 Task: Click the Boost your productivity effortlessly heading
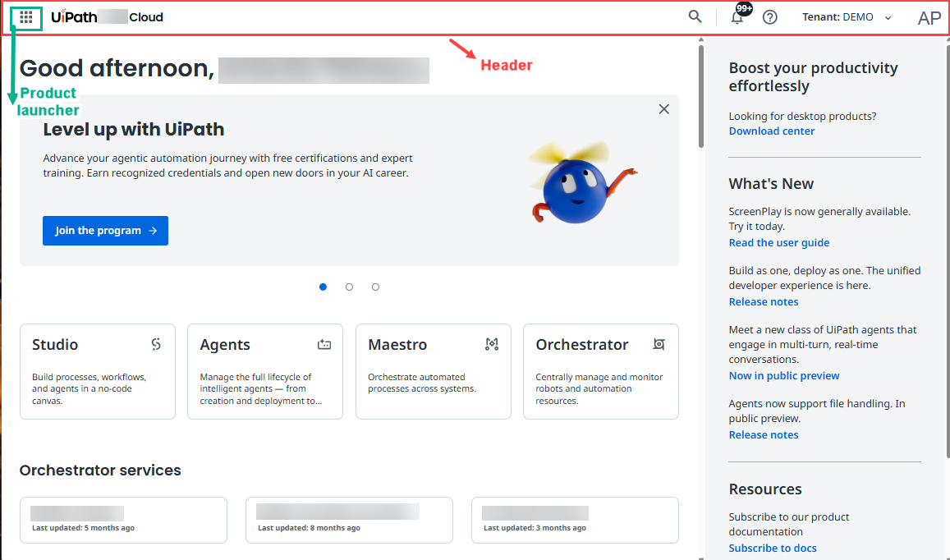tap(813, 77)
